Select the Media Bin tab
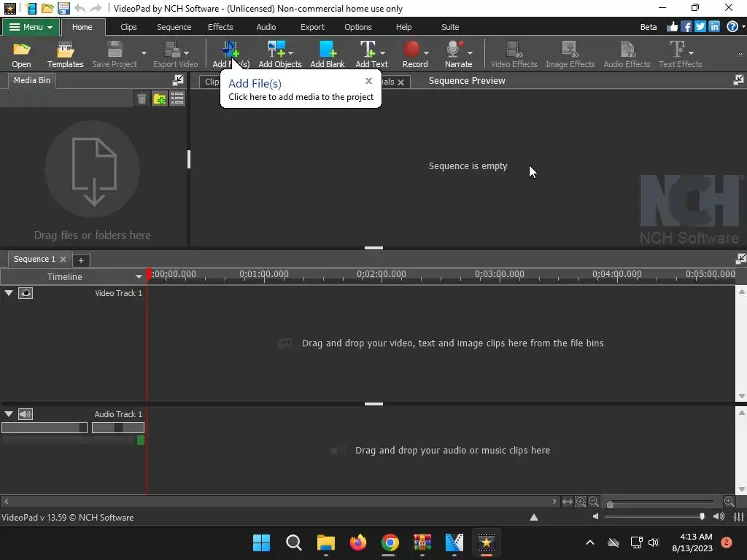This screenshot has width=747, height=560. 32,80
